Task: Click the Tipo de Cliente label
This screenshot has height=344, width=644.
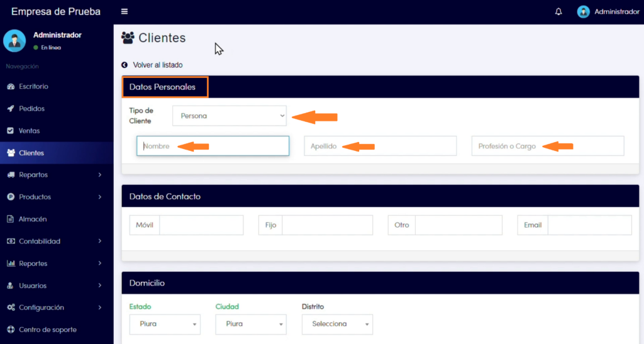Action: 142,116
